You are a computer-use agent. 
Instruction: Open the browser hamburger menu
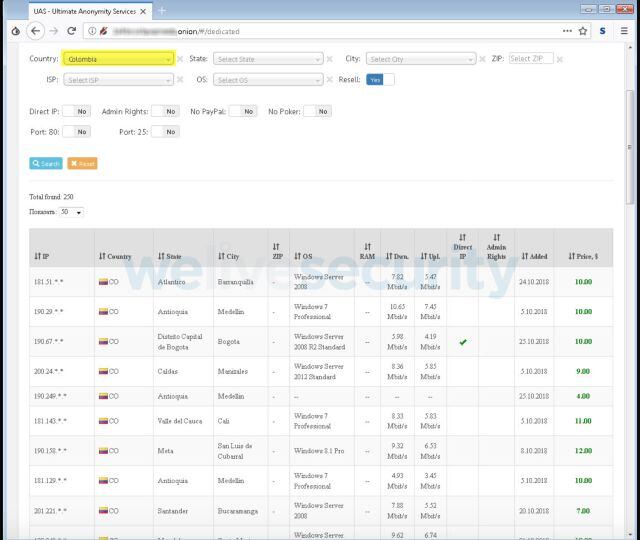point(624,31)
